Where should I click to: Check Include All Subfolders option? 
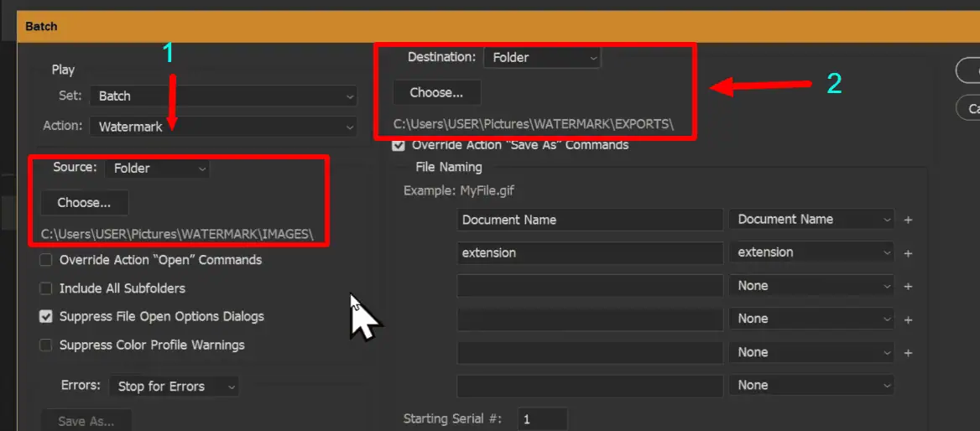[x=46, y=288]
